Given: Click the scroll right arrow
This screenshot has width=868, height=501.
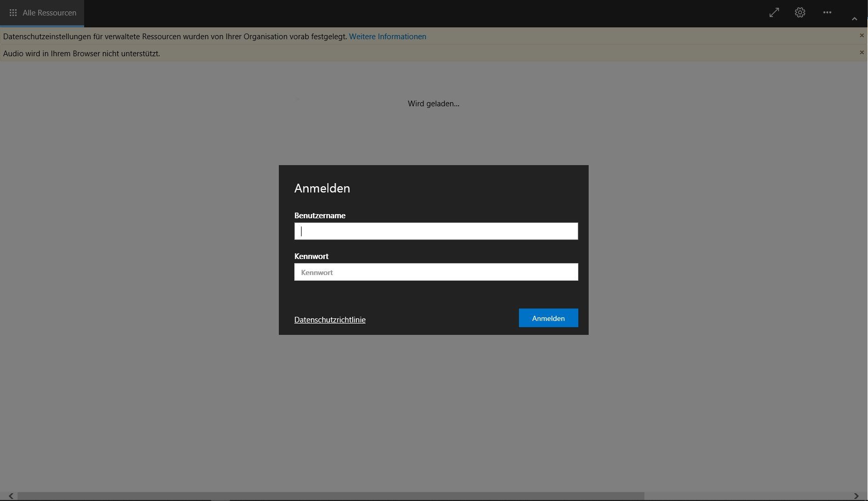Looking at the screenshot, I should point(856,496).
